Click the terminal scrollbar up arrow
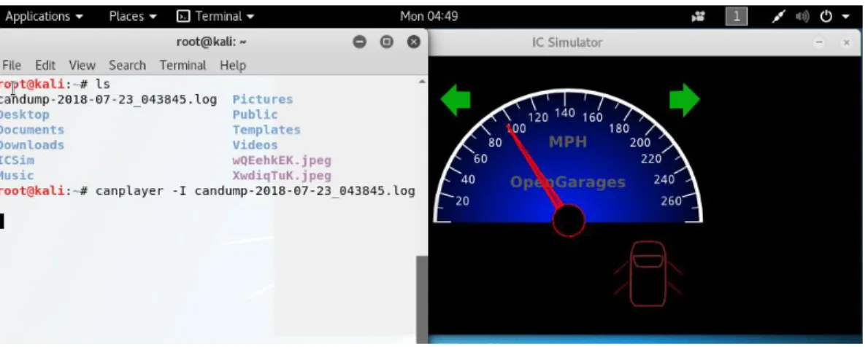This screenshot has width=868, height=347. [422, 82]
